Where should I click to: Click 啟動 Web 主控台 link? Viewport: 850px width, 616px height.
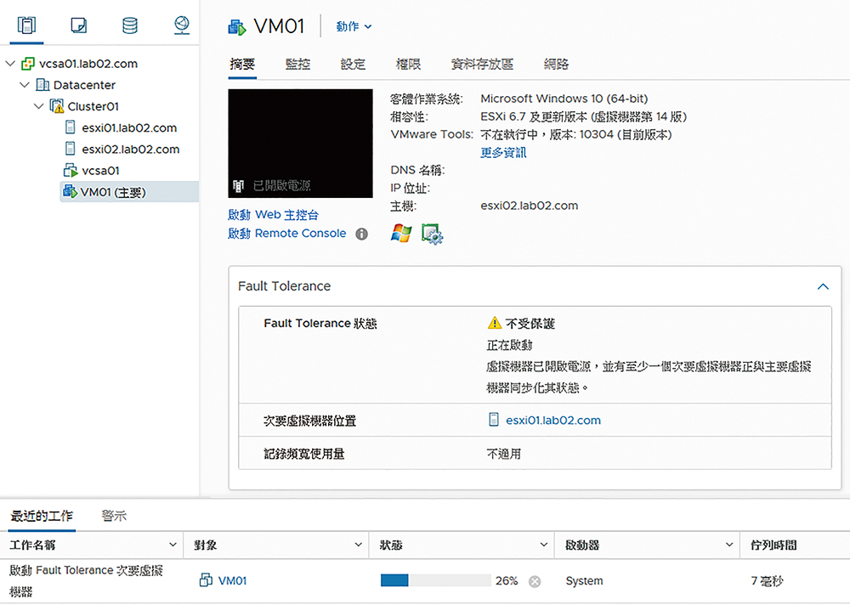click(273, 215)
